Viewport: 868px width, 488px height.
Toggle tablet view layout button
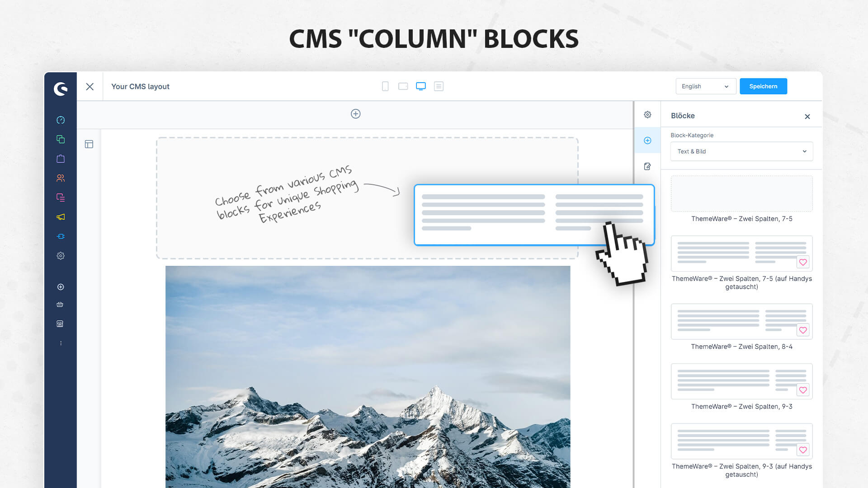click(x=404, y=86)
